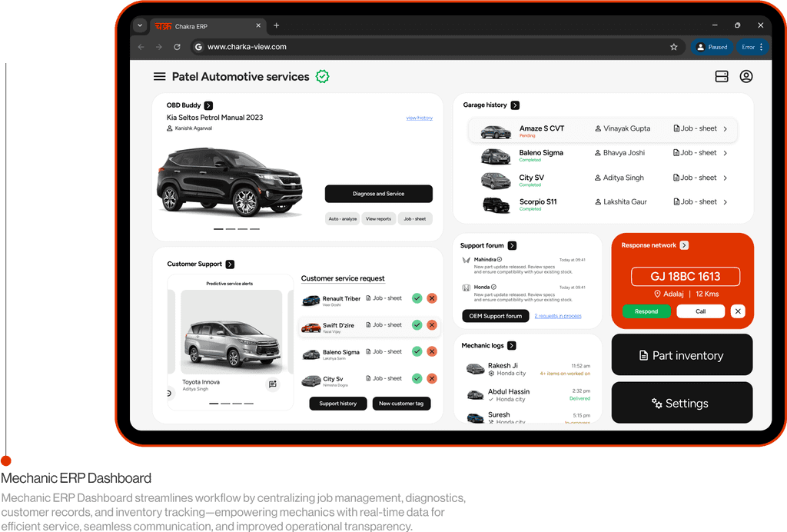Click the New customer tag button
Screen dimensions: 787x532
(x=401, y=404)
